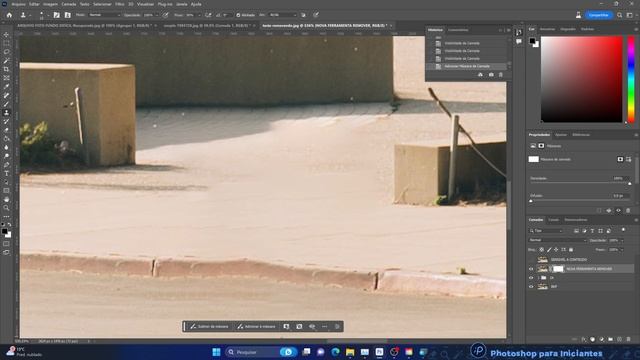640x360 pixels.
Task: Open the Arquivo menu
Action: 18,4
